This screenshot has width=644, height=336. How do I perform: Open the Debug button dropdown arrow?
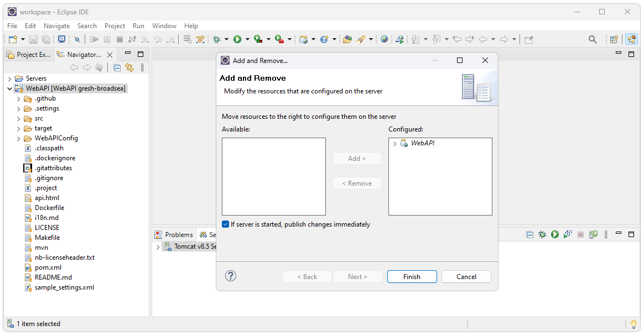(x=226, y=39)
